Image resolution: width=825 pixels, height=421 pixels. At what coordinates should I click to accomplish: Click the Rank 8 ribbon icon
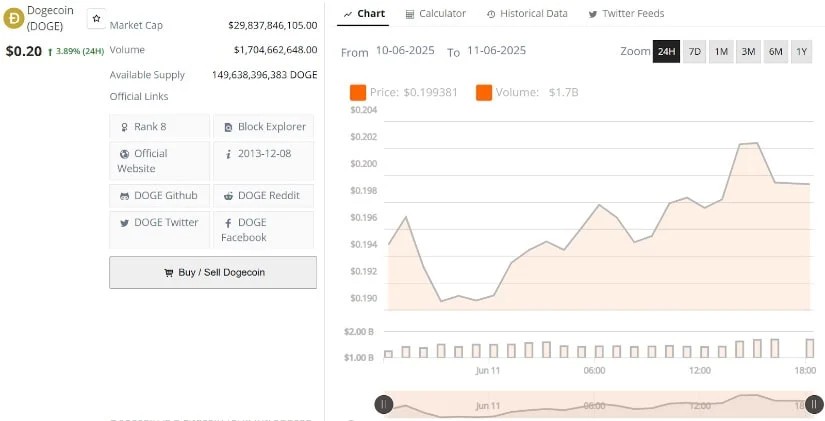[125, 127]
